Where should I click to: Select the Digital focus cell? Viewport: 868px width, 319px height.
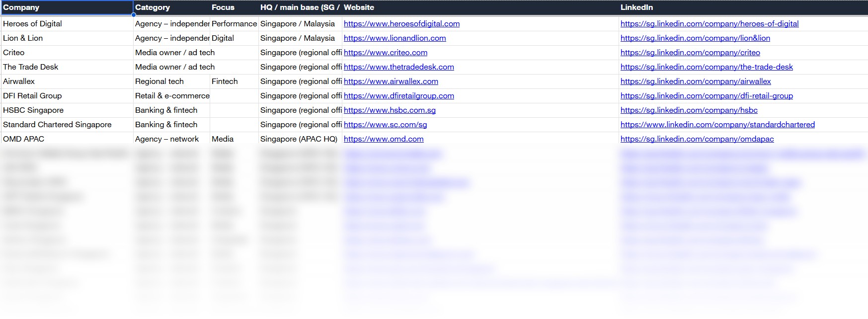pyautogui.click(x=234, y=38)
